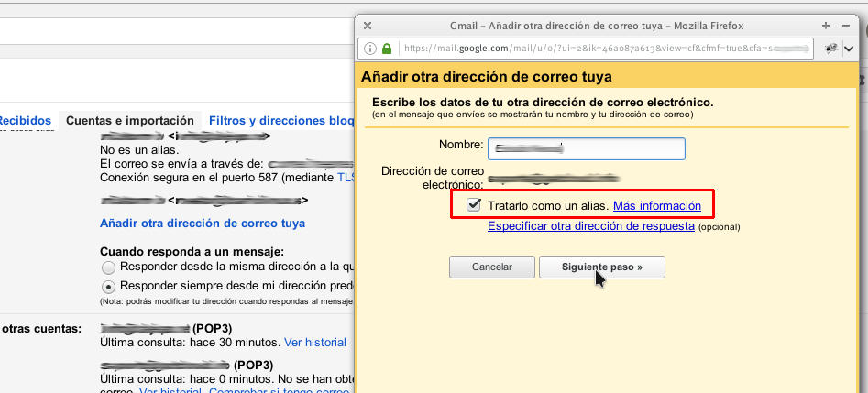The image size is (868, 393).
Task: Click the Cancelar button
Action: point(492,267)
